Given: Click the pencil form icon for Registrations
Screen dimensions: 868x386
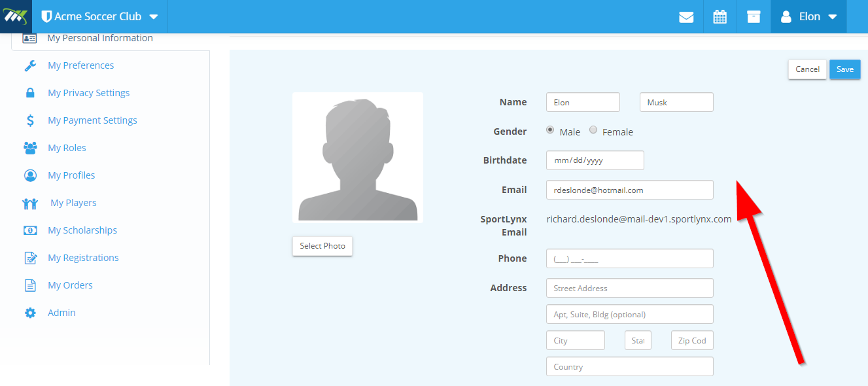Looking at the screenshot, I should point(30,258).
